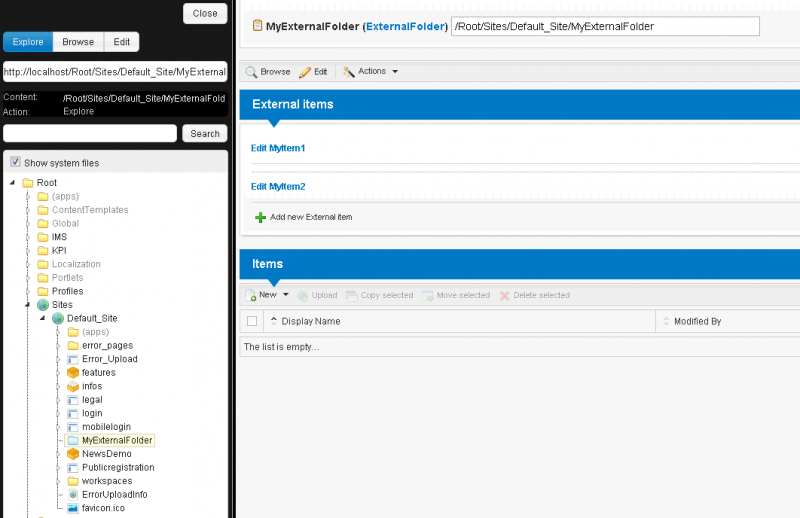The height and width of the screenshot is (518, 800).
Task: Click the search text box
Action: [x=90, y=133]
